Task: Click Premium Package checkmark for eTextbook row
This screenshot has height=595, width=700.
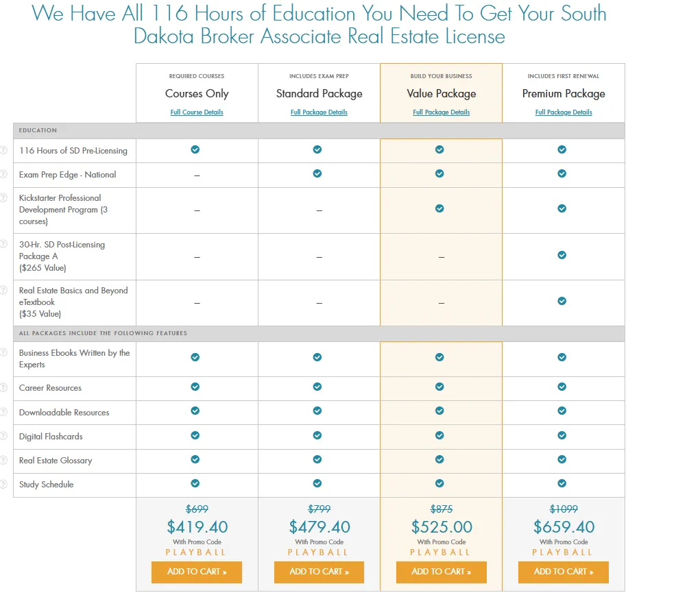Action: pyautogui.click(x=562, y=301)
